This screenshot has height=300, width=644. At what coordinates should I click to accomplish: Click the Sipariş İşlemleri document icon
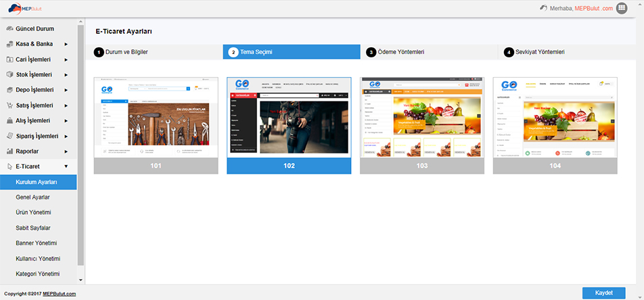coord(10,136)
